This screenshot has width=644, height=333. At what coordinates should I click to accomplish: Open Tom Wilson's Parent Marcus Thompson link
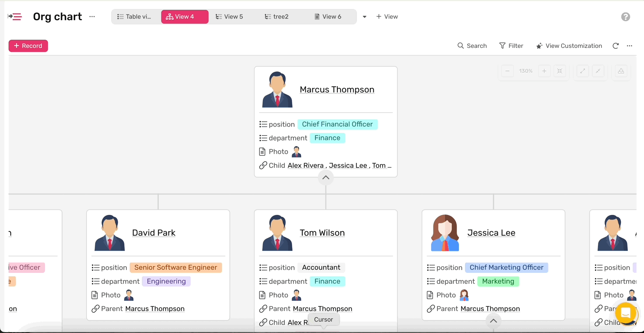322,309
